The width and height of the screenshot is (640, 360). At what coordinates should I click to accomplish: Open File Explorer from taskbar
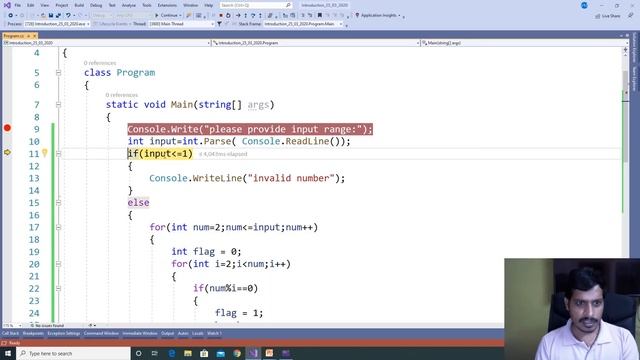pos(188,353)
